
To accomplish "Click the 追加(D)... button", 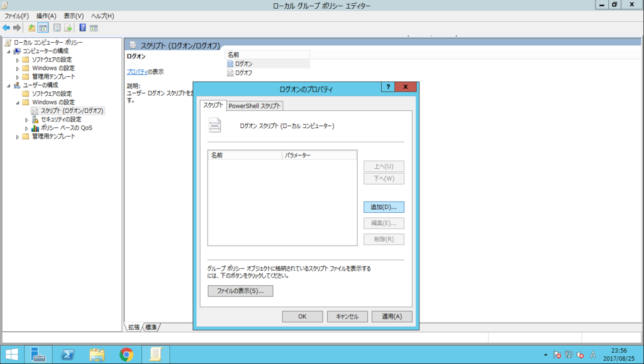I will [384, 207].
